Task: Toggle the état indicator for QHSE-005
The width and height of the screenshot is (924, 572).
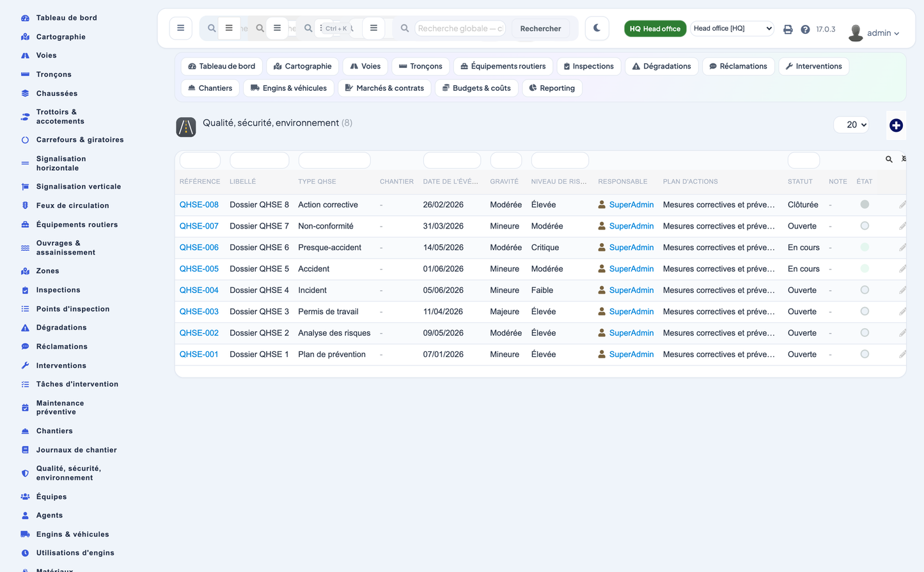Action: pos(865,269)
